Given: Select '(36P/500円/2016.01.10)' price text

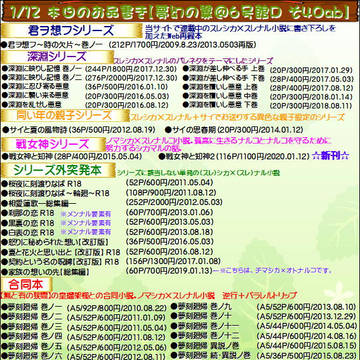Looking at the screenshot, I should click(126, 87).
